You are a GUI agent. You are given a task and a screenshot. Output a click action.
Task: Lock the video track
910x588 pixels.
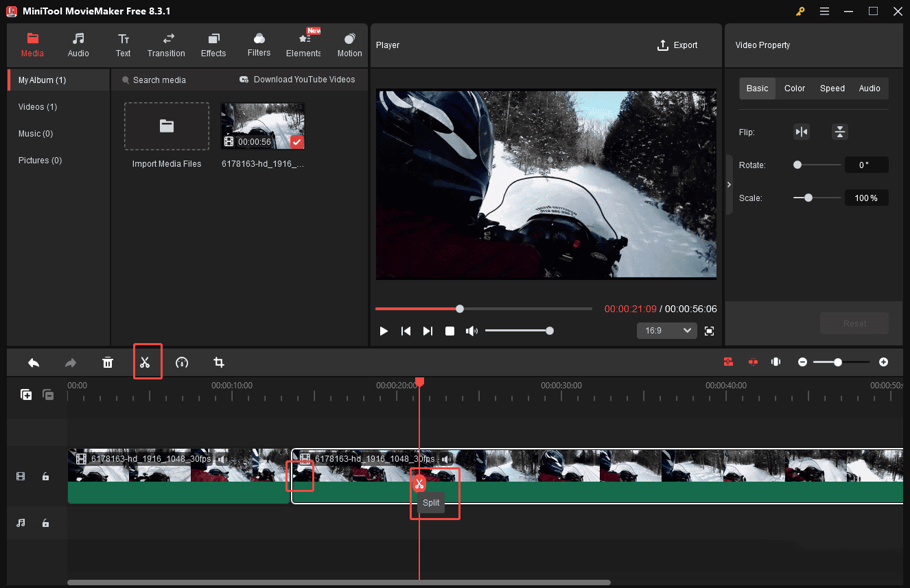pyautogui.click(x=45, y=475)
